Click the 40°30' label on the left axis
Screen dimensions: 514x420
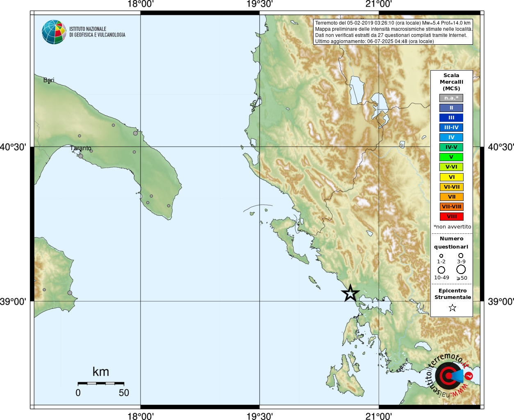tap(13, 147)
